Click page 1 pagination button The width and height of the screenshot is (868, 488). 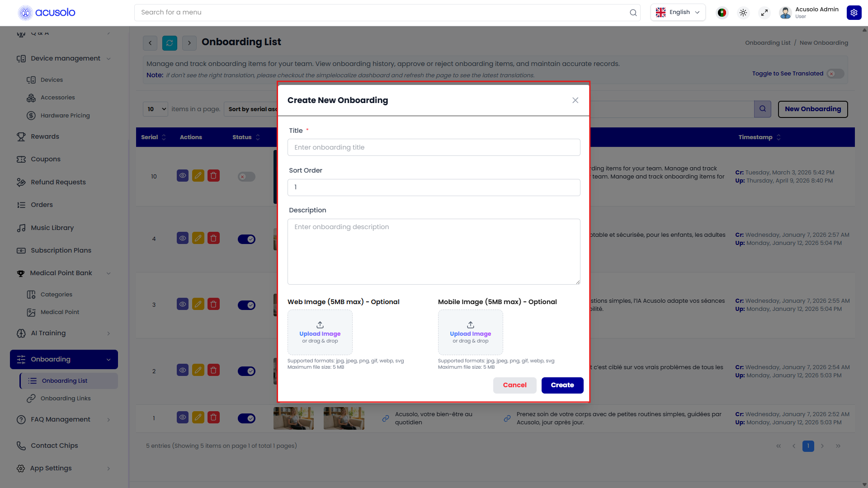(808, 446)
